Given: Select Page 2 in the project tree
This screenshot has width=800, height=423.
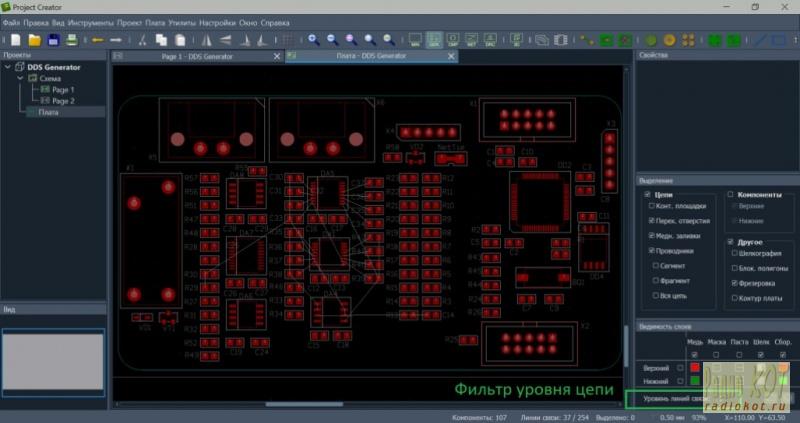Looking at the screenshot, I should pyautogui.click(x=63, y=101).
